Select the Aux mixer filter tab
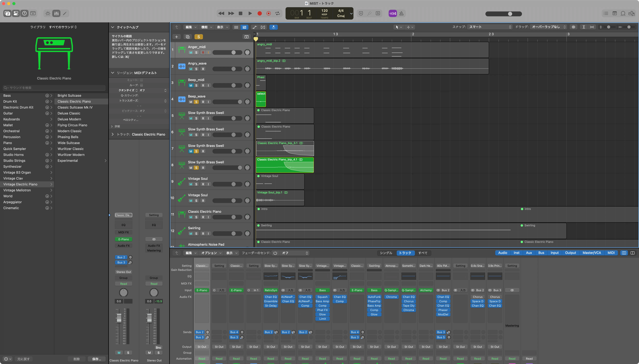This screenshot has height=364, width=639. pos(529,253)
